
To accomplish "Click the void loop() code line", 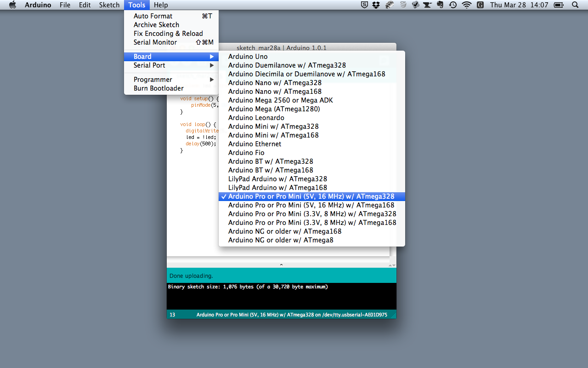I will (x=198, y=124).
